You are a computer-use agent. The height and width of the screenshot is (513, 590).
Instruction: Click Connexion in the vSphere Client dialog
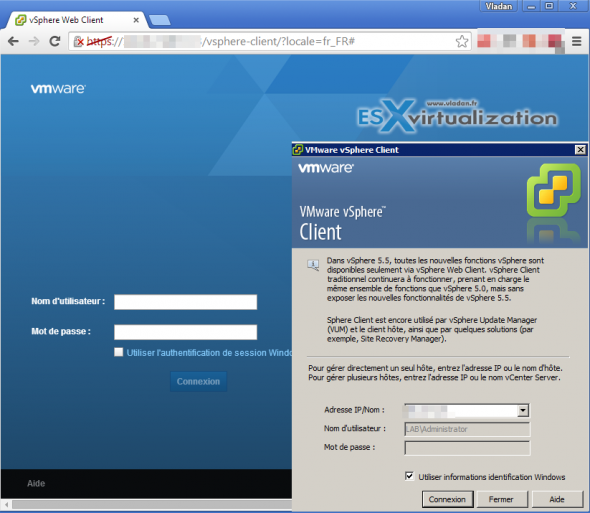coord(447,499)
